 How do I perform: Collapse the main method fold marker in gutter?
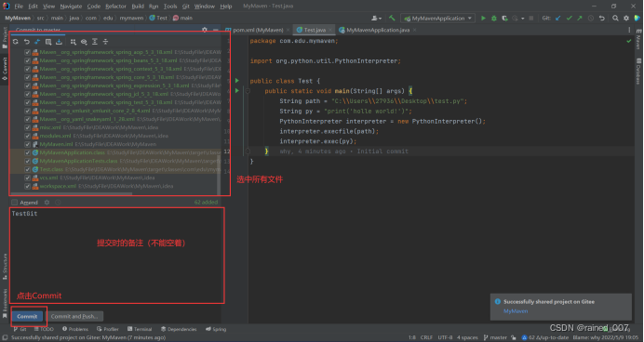248,91
